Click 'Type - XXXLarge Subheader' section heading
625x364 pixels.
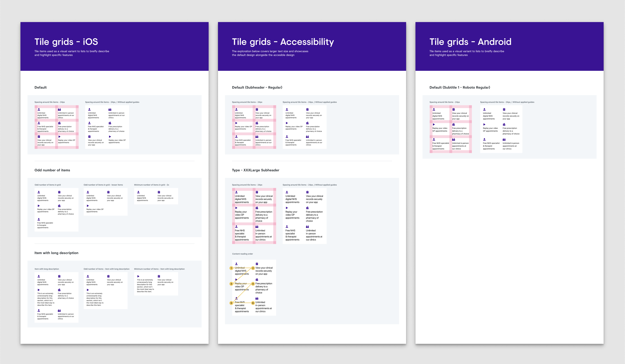click(x=255, y=170)
